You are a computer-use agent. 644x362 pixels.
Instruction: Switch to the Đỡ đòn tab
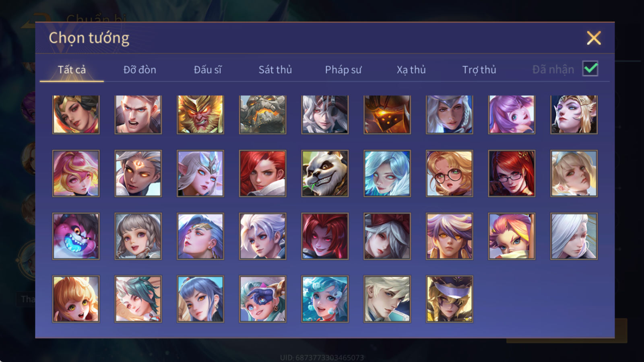140,70
